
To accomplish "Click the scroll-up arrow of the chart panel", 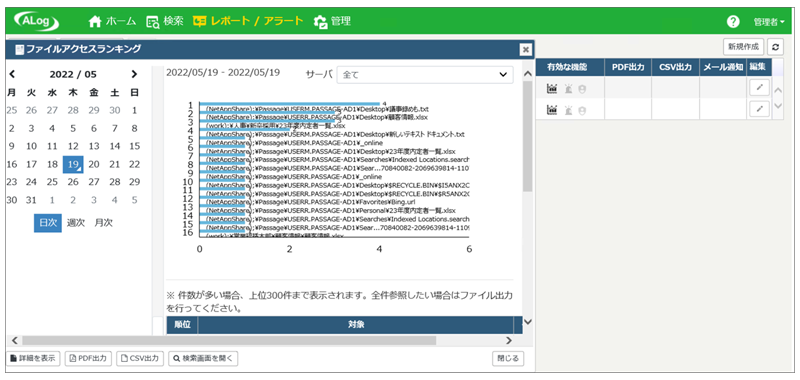I will coord(528,74).
